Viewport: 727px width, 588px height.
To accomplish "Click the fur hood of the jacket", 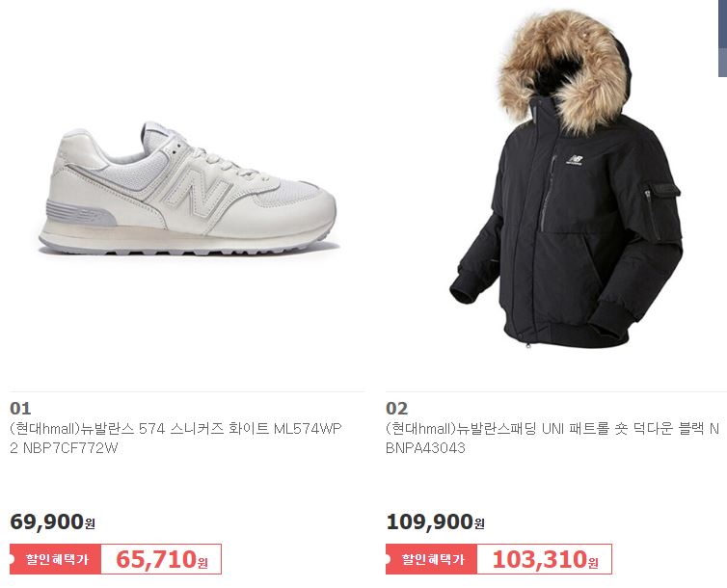I will (x=564, y=69).
